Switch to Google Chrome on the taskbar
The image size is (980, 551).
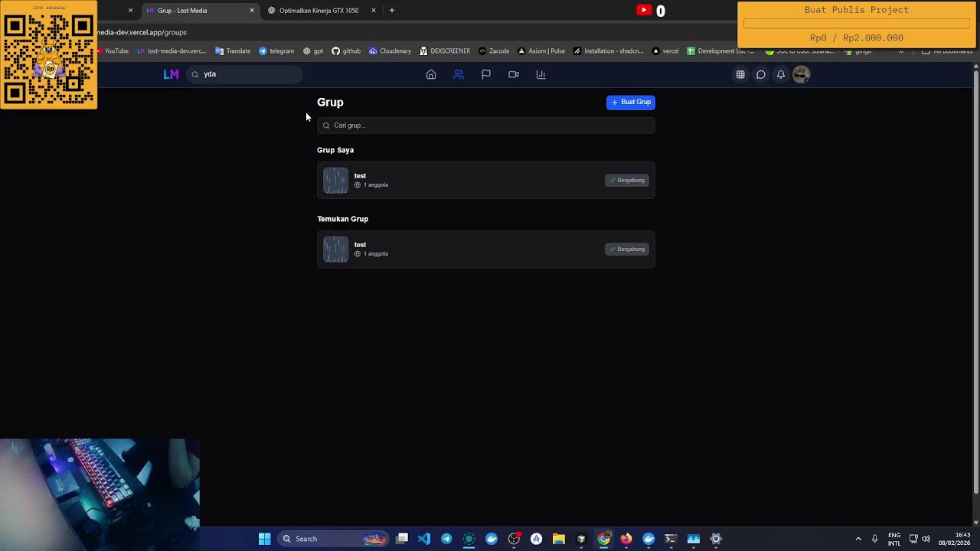(604, 539)
